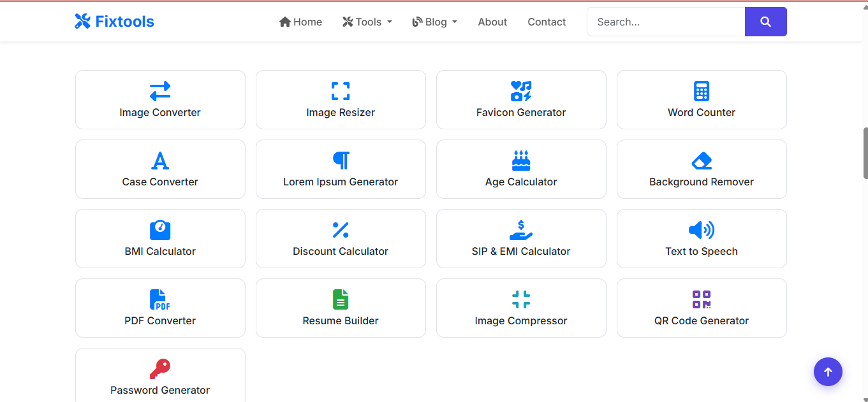Click the red Password Generator key icon
Viewport: 868px width, 402px height.
click(x=160, y=369)
